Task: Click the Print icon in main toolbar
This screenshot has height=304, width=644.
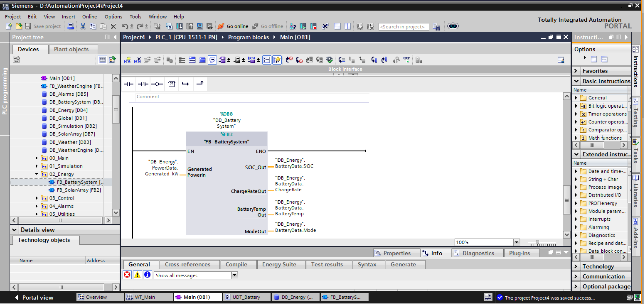Action: [70, 26]
